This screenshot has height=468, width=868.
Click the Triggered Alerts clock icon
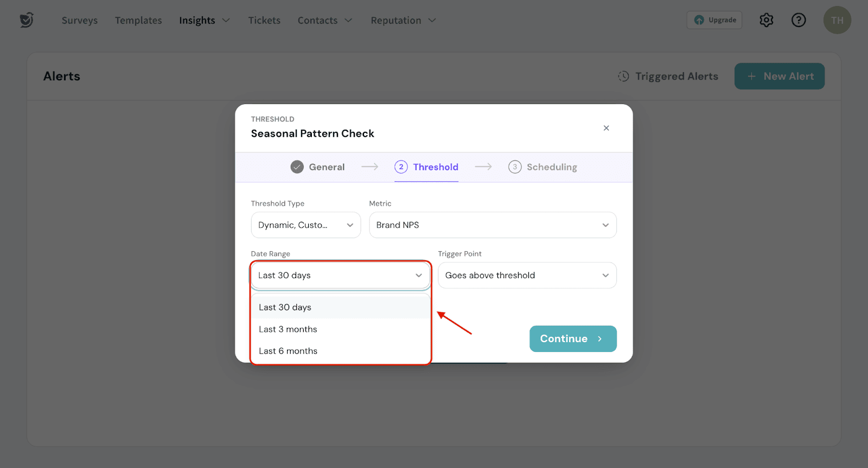[623, 76]
